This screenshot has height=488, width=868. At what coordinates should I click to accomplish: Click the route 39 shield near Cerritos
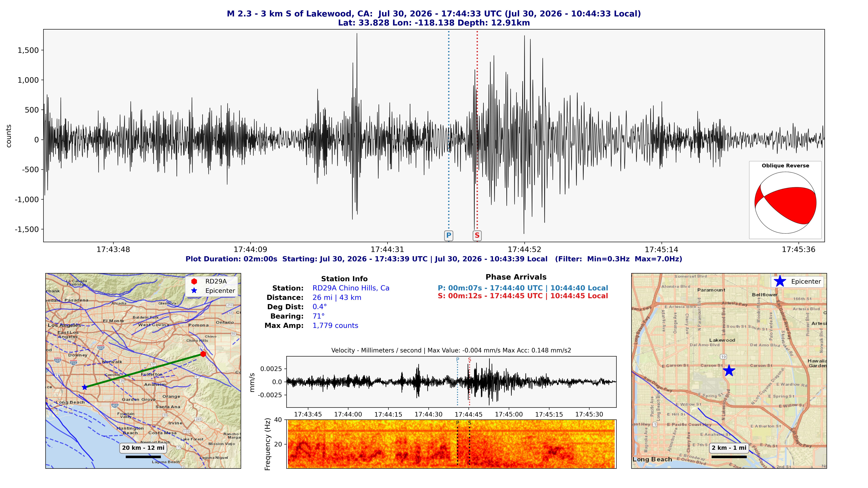pyautogui.click(x=122, y=381)
